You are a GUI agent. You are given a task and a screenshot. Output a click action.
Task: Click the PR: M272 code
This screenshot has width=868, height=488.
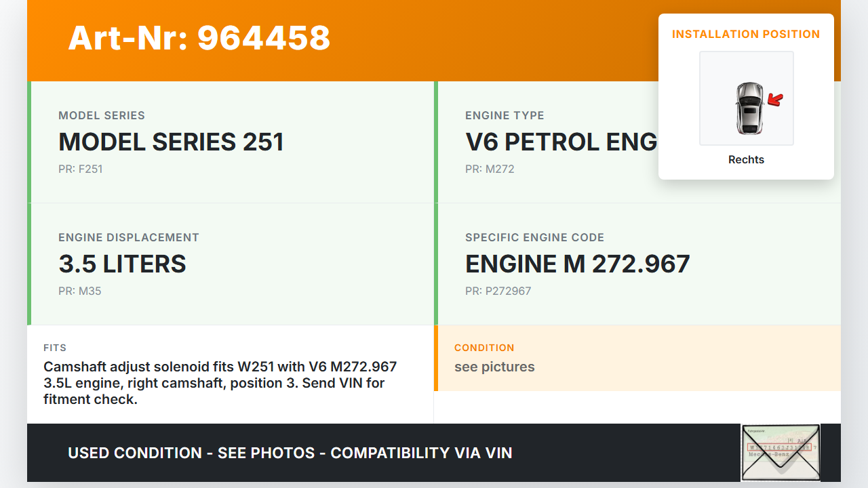pyautogui.click(x=490, y=169)
